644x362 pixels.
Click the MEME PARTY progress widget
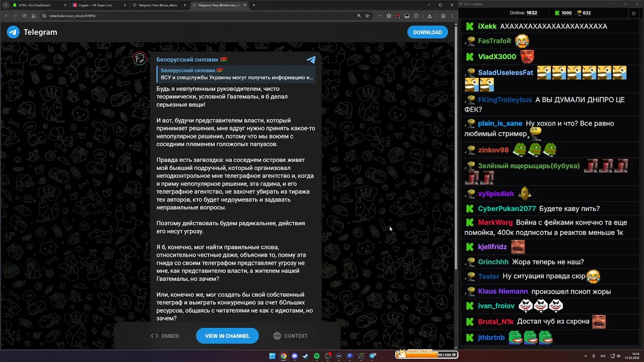(x=426, y=354)
